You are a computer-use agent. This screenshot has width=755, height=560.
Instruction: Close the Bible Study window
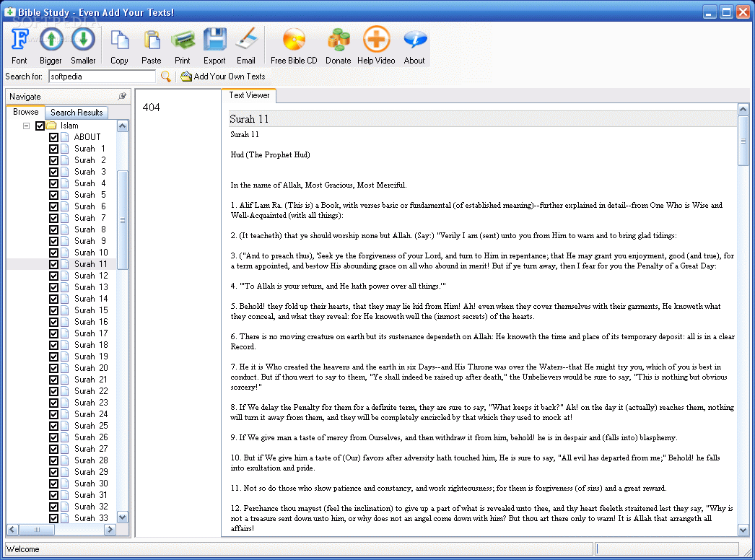[x=743, y=12]
